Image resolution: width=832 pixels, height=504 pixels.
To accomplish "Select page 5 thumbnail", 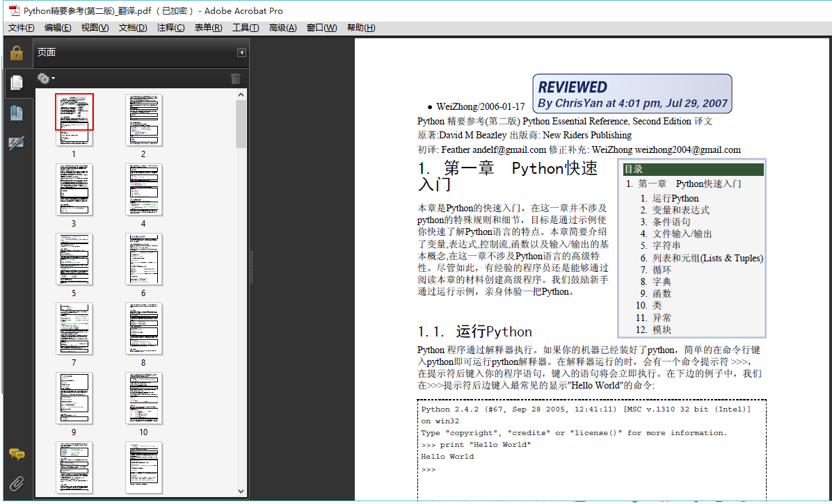I will 74,259.
